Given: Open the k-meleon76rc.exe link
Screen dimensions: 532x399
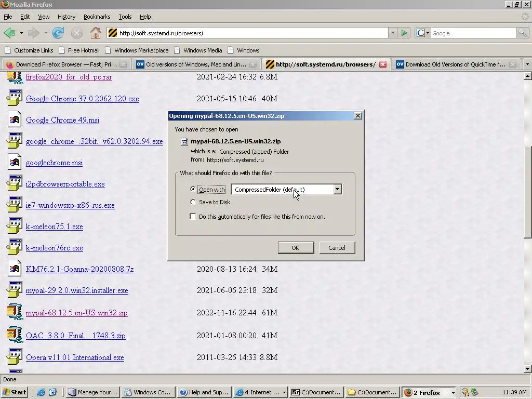Looking at the screenshot, I should (x=54, y=248).
